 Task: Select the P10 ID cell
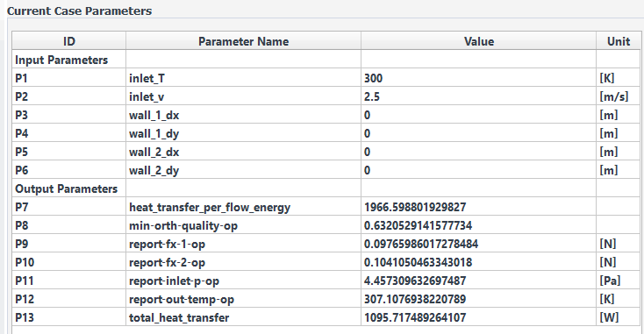(x=69, y=262)
